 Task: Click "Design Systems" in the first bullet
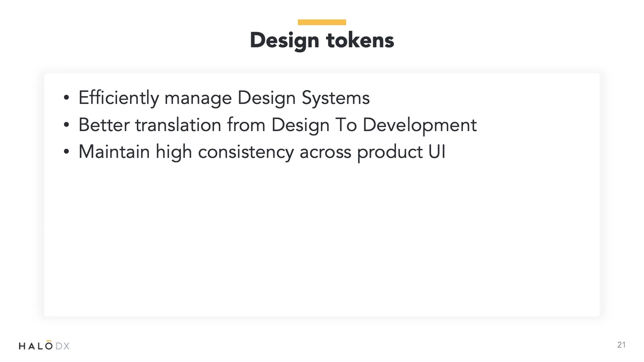[x=303, y=98]
